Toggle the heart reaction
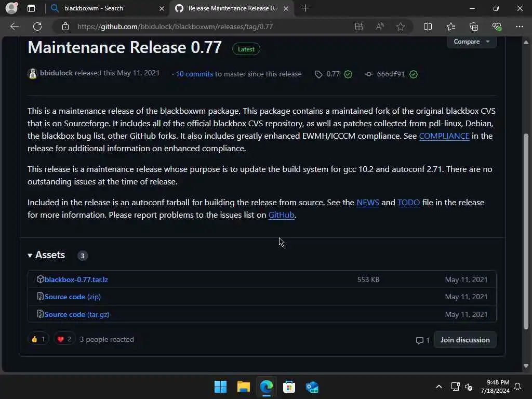The image size is (532, 399). pyautogui.click(x=64, y=339)
